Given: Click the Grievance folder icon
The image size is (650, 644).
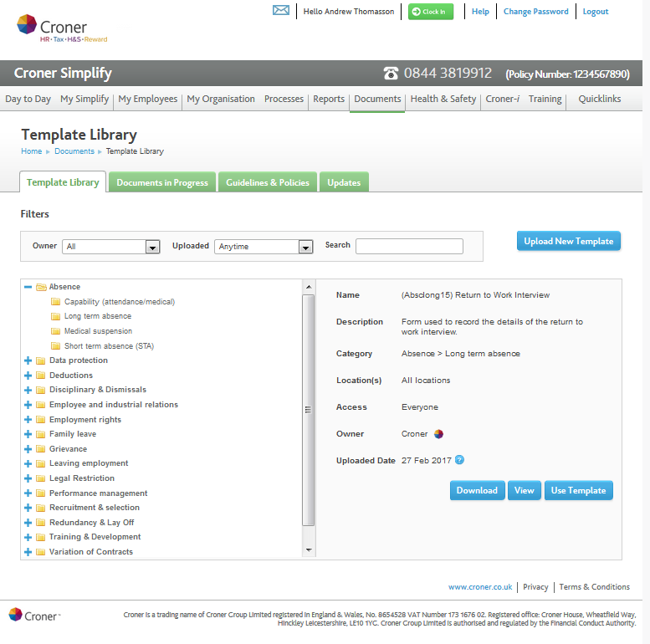Looking at the screenshot, I should tap(41, 449).
